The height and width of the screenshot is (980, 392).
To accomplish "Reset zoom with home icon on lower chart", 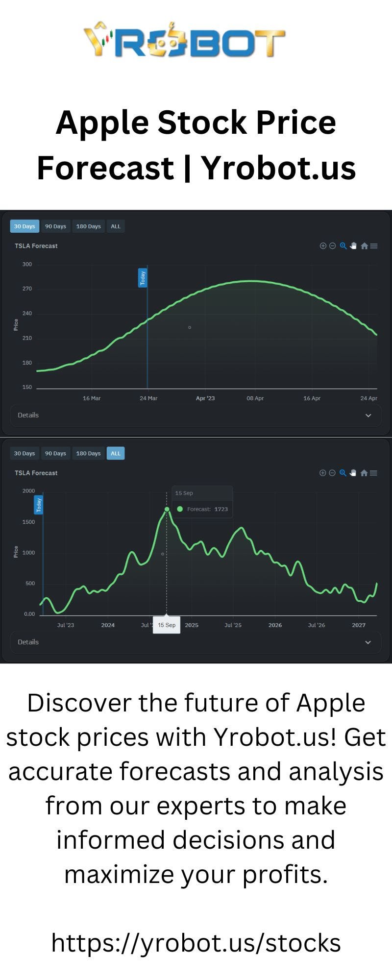I will [364, 473].
